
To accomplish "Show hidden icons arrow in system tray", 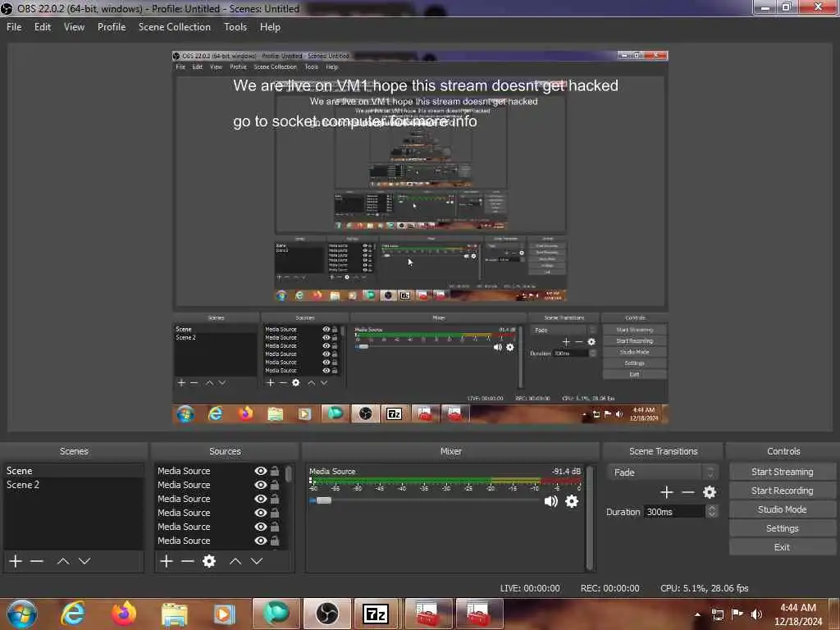I will (697, 614).
